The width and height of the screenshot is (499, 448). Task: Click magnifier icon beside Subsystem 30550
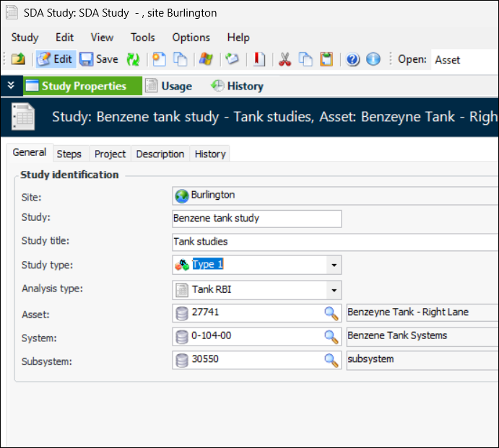(x=331, y=359)
